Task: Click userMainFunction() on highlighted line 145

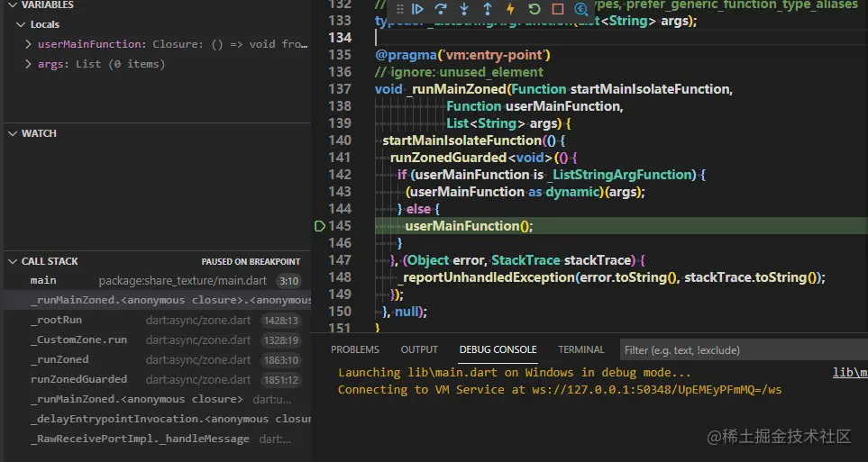Action: click(x=469, y=226)
